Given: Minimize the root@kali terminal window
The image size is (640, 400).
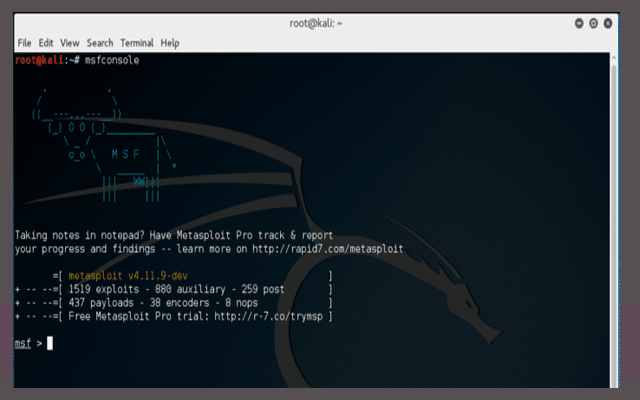Looking at the screenshot, I should 579,23.
